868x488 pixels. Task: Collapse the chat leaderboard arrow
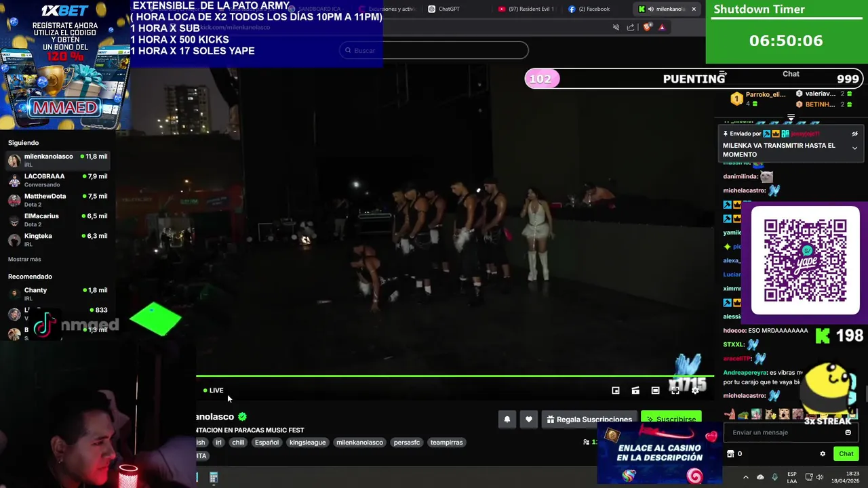(x=791, y=117)
